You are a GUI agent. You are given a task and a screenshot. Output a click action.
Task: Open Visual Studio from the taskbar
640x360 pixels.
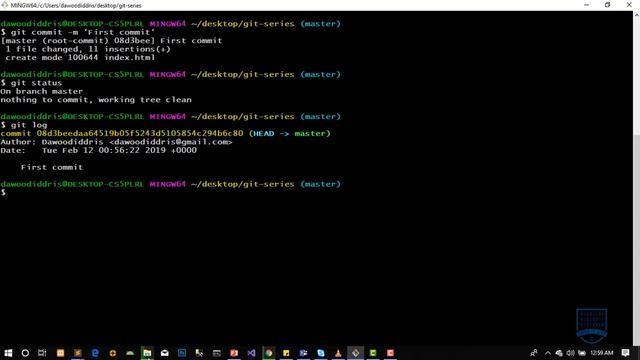tap(251, 353)
